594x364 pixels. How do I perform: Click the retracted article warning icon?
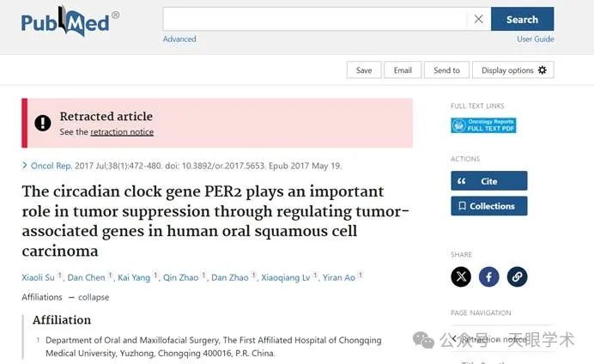click(x=43, y=123)
